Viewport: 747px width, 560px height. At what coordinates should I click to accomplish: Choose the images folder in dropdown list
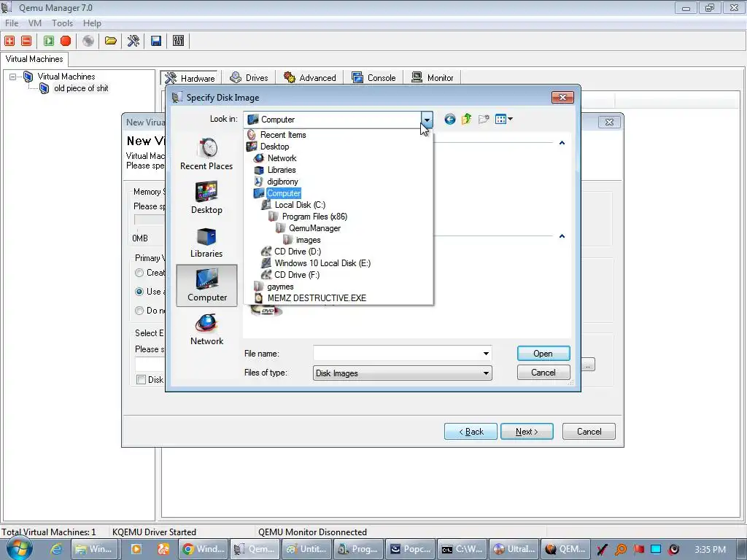point(308,240)
